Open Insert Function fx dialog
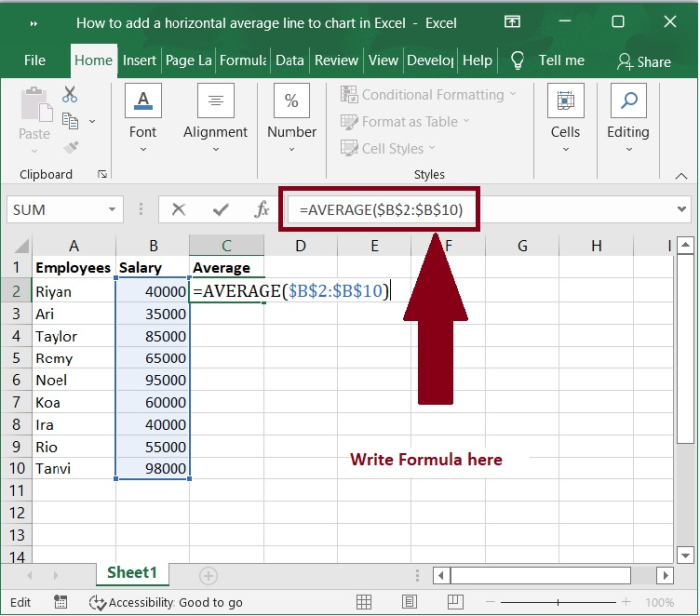 [261, 210]
